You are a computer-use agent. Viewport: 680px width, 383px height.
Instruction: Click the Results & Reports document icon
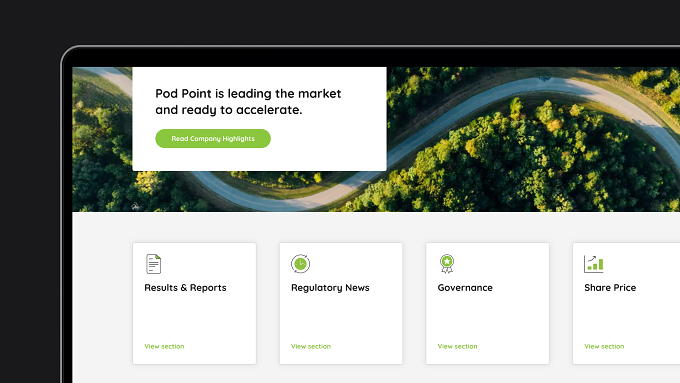(x=154, y=264)
